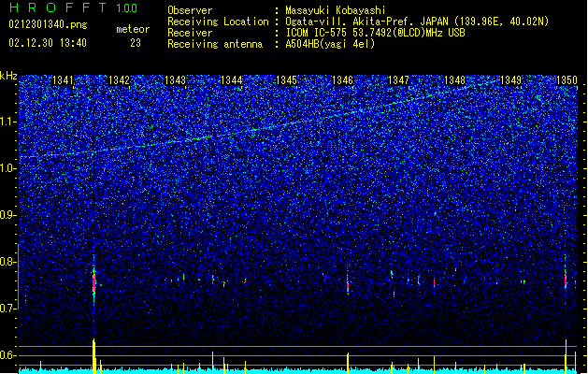Click the Receiving Location label
The image size is (588, 374).
218,22
